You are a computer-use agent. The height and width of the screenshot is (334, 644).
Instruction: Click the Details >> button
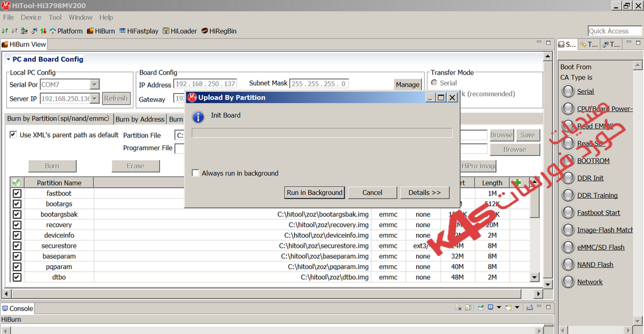425,192
